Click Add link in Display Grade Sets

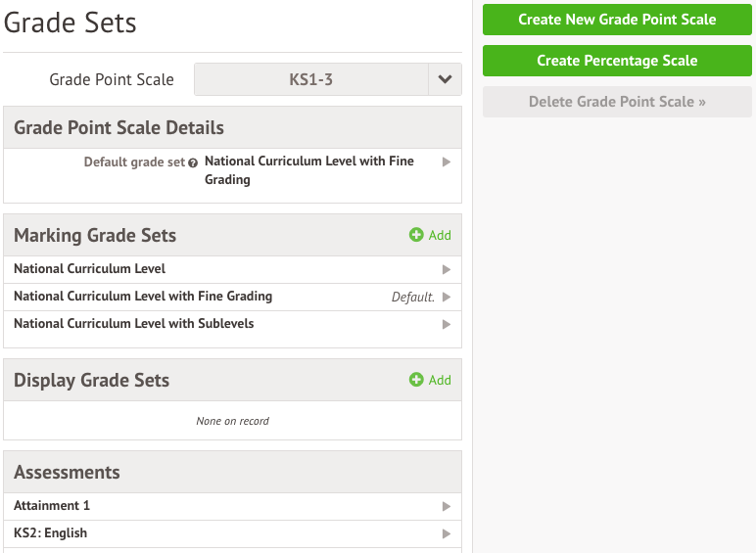[x=440, y=380]
